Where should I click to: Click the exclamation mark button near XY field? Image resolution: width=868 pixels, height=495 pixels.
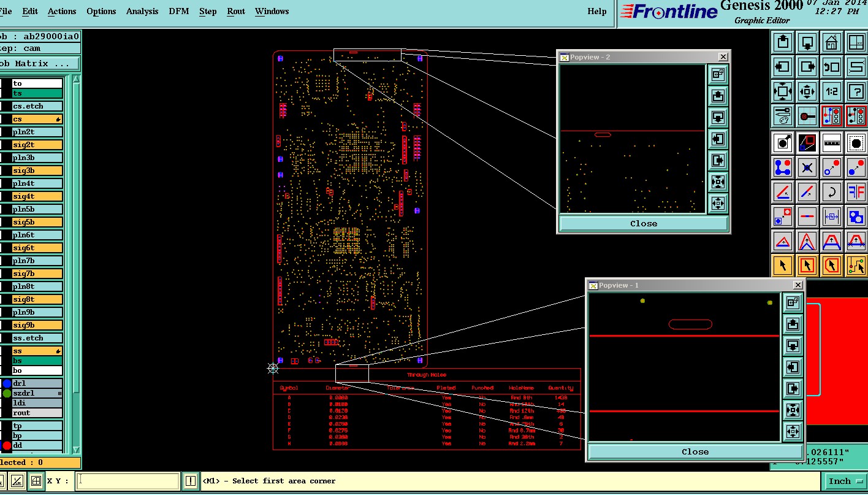(191, 482)
